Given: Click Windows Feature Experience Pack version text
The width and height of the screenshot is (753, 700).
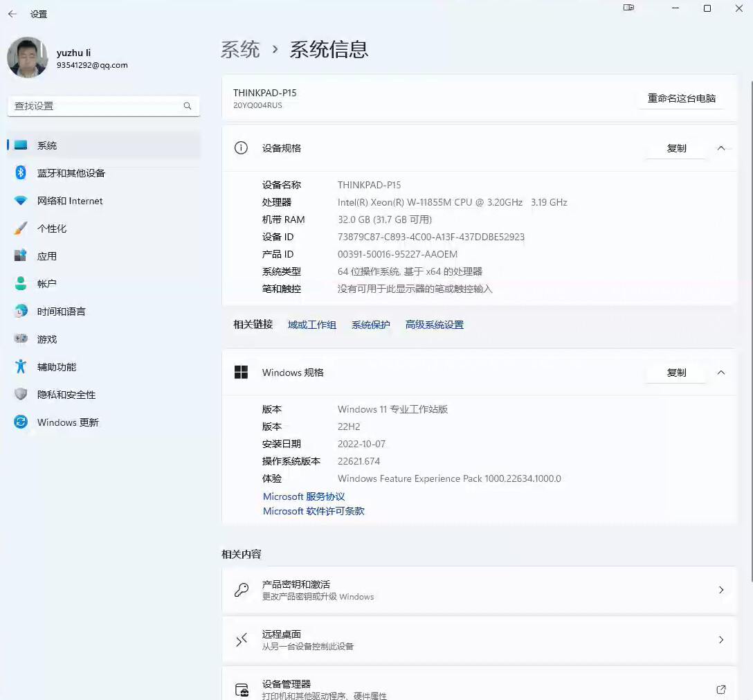Looking at the screenshot, I should coord(449,478).
